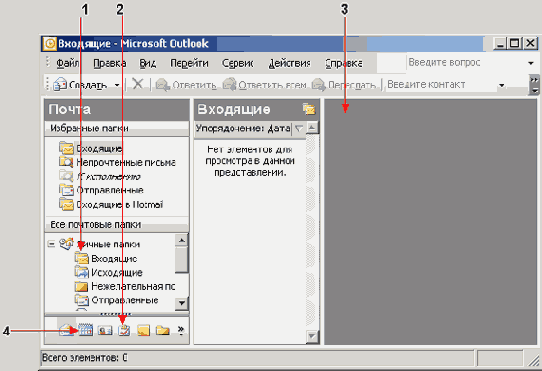Open the Правка menu
The image size is (542, 371).
coord(110,63)
